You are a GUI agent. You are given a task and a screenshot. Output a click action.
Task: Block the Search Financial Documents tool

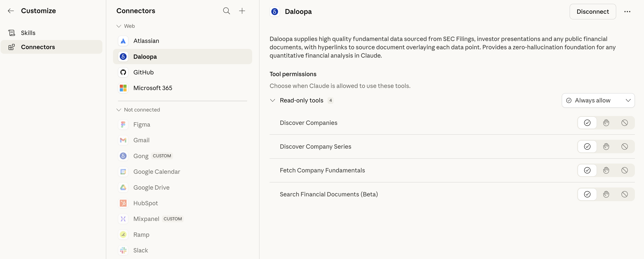pyautogui.click(x=624, y=194)
